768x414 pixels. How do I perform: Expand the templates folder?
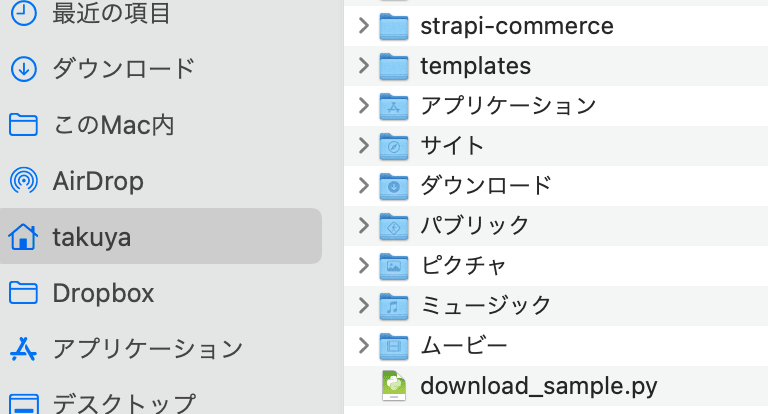[x=363, y=66]
